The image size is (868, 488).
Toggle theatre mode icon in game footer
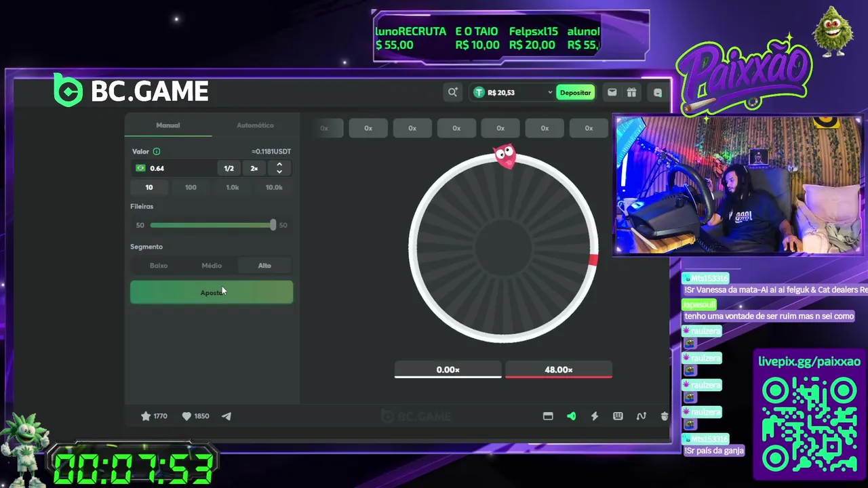click(x=548, y=416)
